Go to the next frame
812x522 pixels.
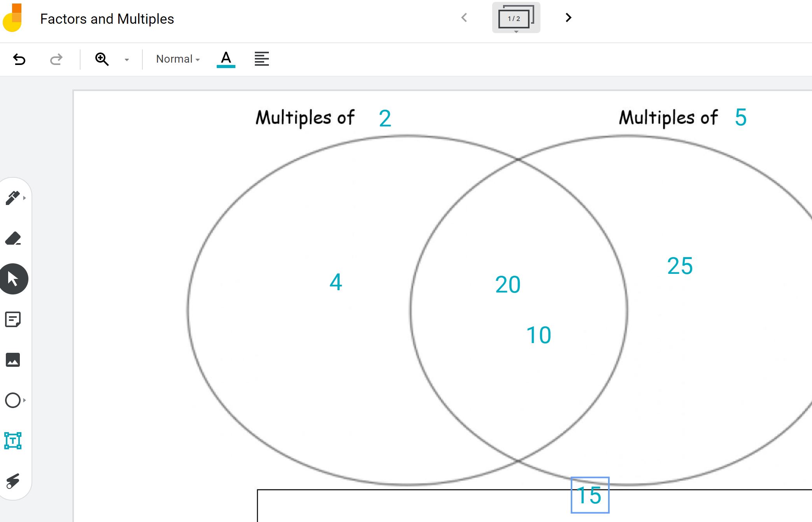(x=568, y=18)
